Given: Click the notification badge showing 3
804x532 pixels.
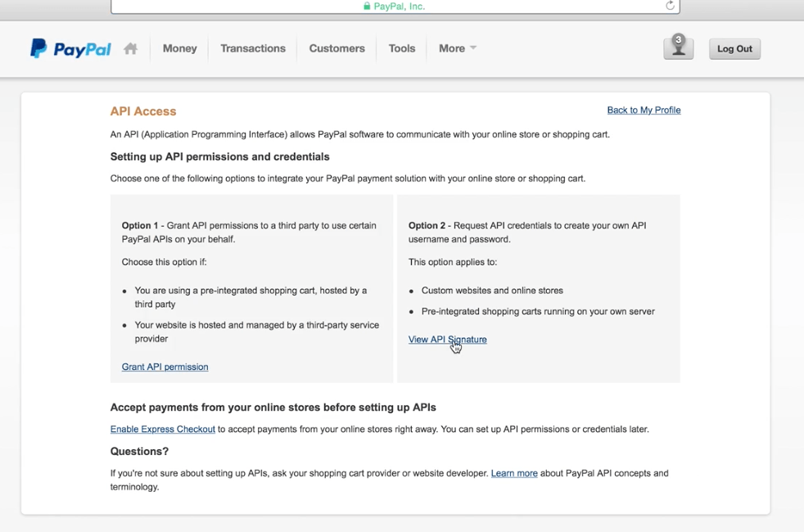Looking at the screenshot, I should click(679, 39).
